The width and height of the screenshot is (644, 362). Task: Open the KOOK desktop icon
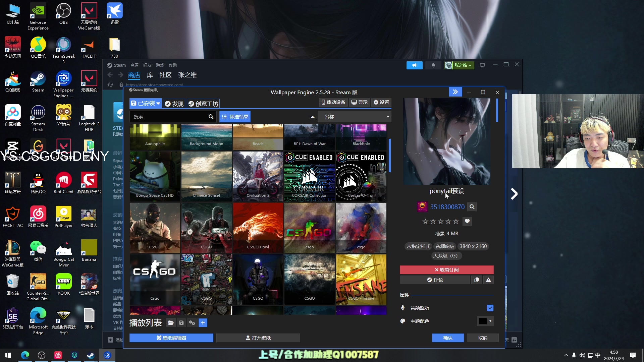pyautogui.click(x=63, y=285)
